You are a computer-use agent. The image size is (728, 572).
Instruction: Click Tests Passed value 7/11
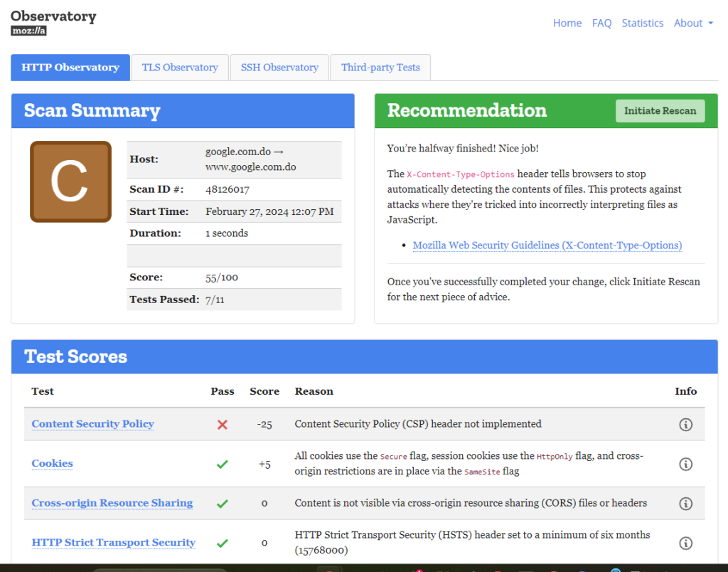(x=215, y=300)
